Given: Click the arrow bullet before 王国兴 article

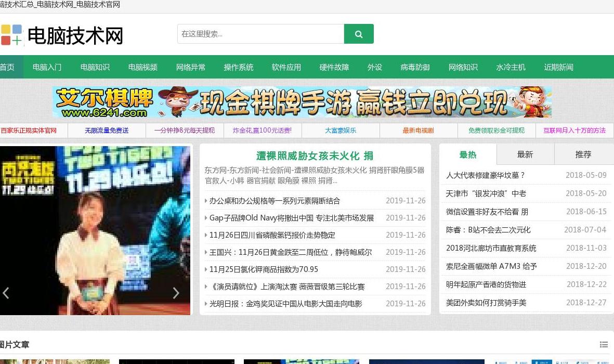Looking at the screenshot, I should 206,252.
